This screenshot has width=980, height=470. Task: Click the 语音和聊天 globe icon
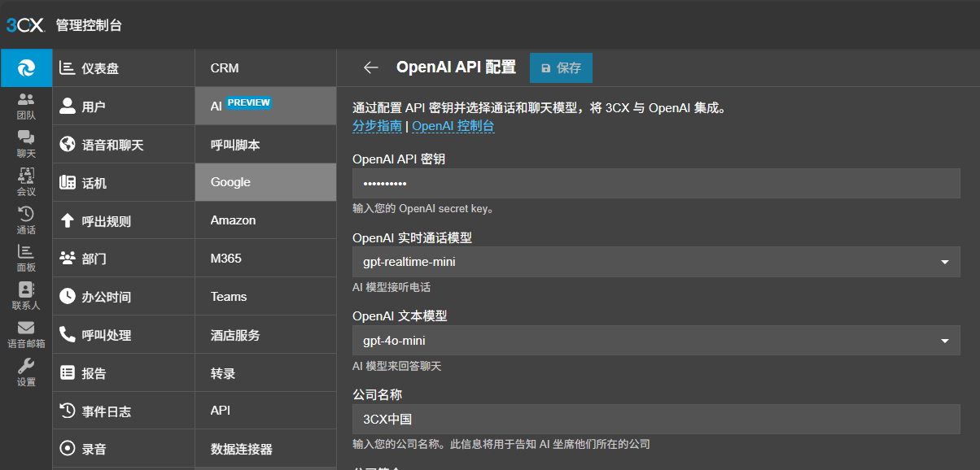(68, 145)
